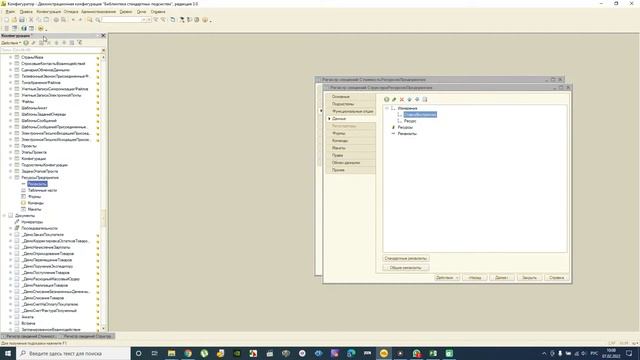Click Move down arrow in register dialog toolbar
This screenshot has width=640, height=360.
point(417,99)
